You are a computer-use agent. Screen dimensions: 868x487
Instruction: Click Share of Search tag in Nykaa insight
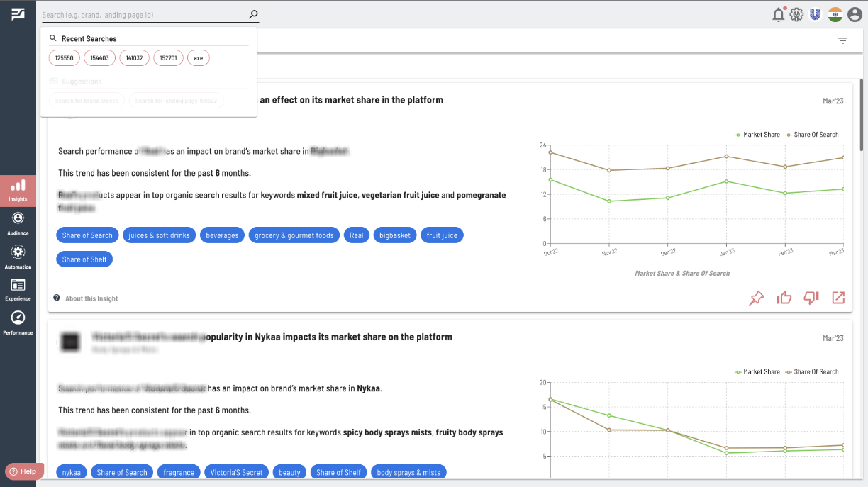pos(122,472)
